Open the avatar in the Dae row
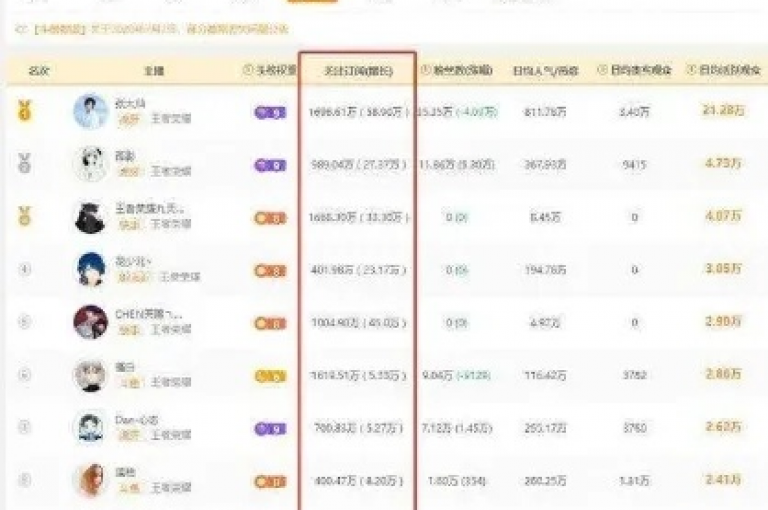Screen dimensions: 768x510 click(90, 427)
